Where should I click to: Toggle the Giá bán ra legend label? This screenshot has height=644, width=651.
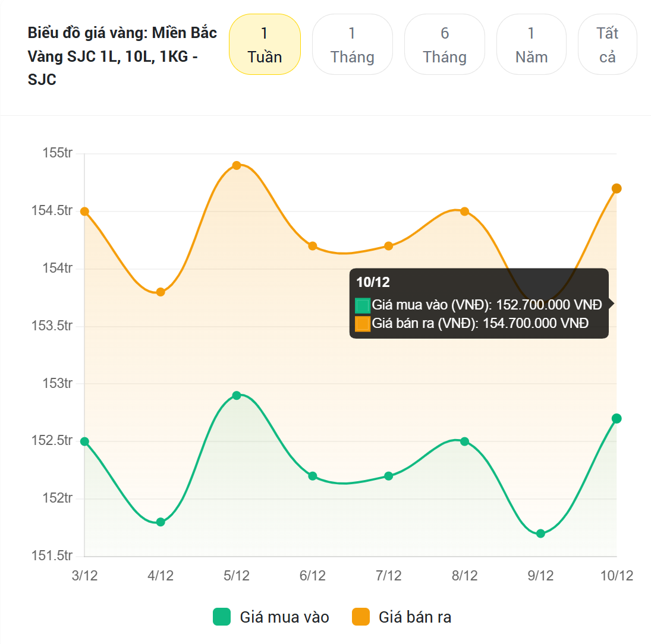tap(414, 617)
